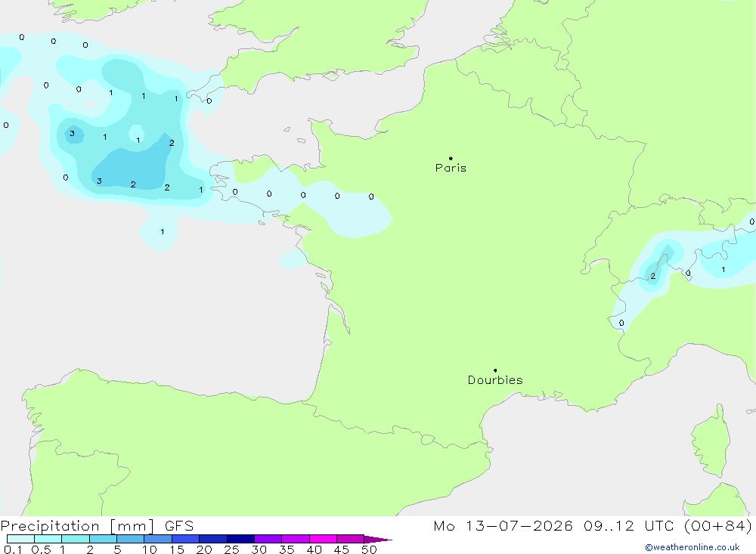Click the black dot marking Dourbies
This screenshot has width=756, height=554.
495,370
